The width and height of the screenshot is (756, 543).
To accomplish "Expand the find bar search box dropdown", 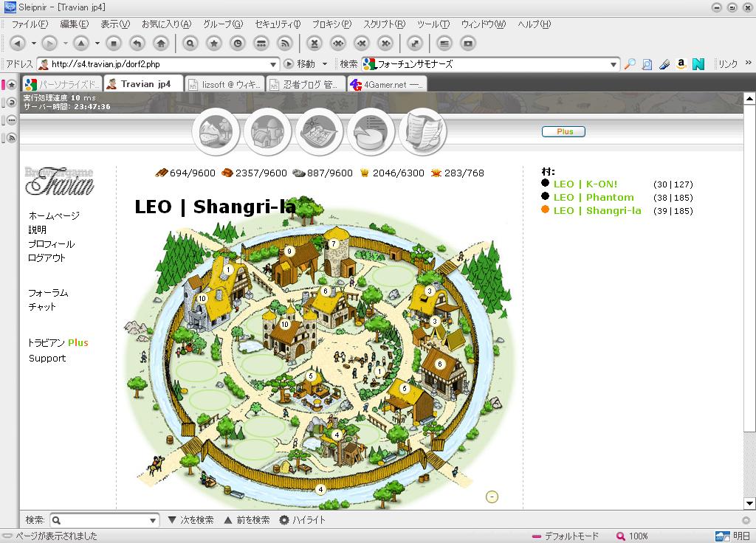I will point(153,520).
